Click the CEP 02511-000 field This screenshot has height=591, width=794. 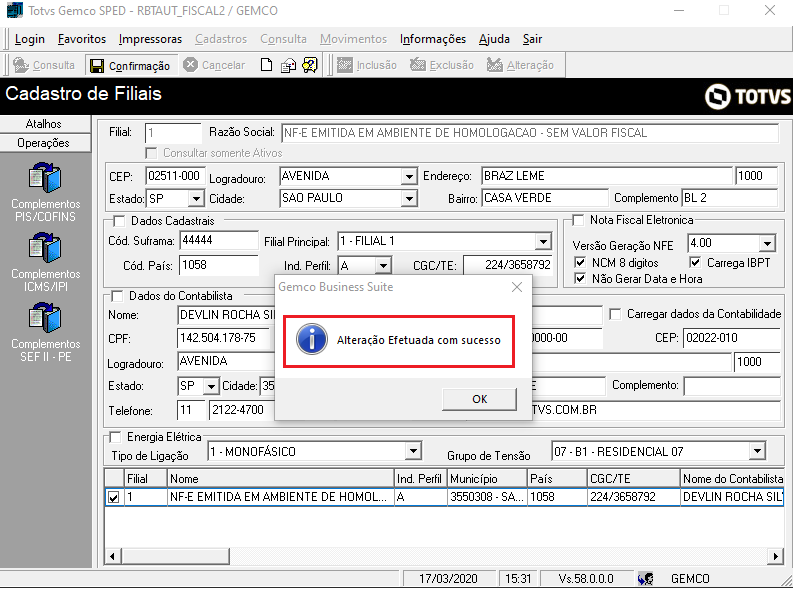[175, 176]
